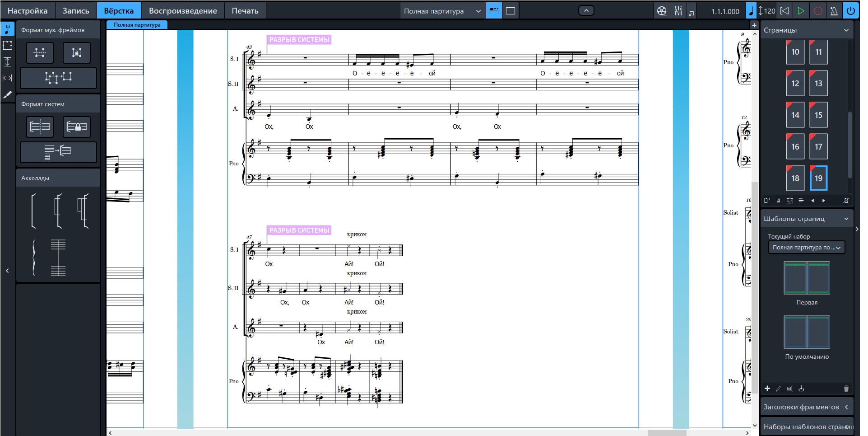Screen dimensions: 868x436
Task: Collapse the right panel with arrow
Action: point(857,229)
